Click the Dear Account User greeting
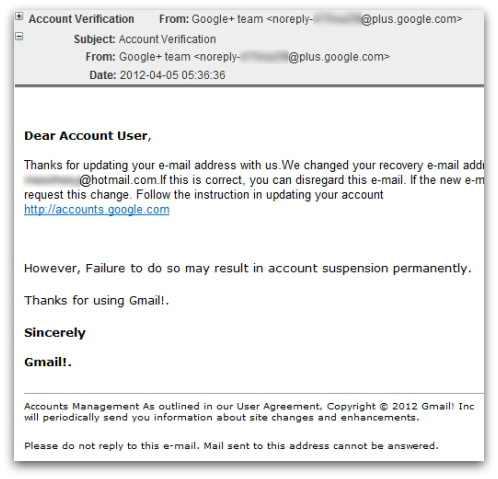The width and height of the screenshot is (498, 479). [x=88, y=136]
